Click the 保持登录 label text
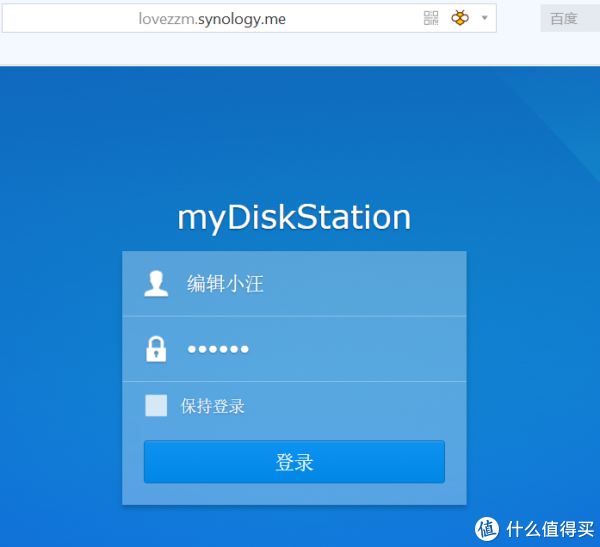This screenshot has height=547, width=600. [212, 406]
